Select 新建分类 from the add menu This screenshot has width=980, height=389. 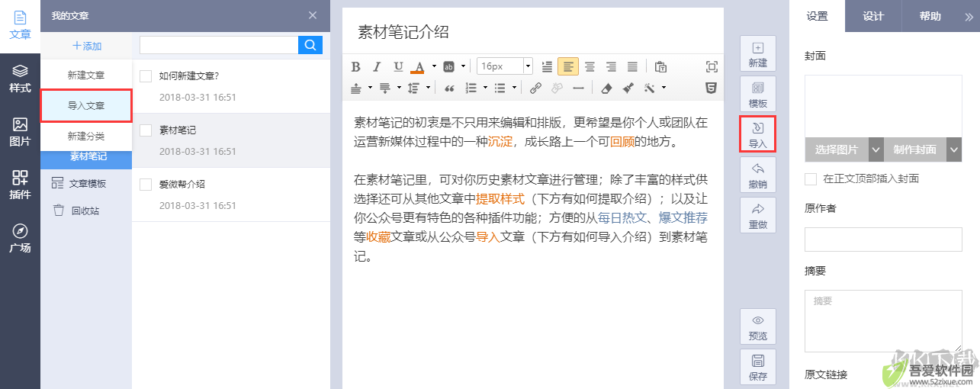[x=86, y=136]
